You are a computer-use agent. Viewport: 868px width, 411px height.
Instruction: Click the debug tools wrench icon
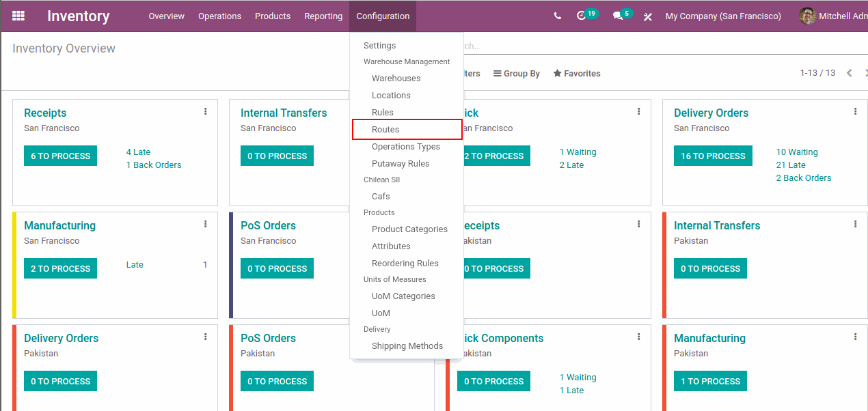648,16
